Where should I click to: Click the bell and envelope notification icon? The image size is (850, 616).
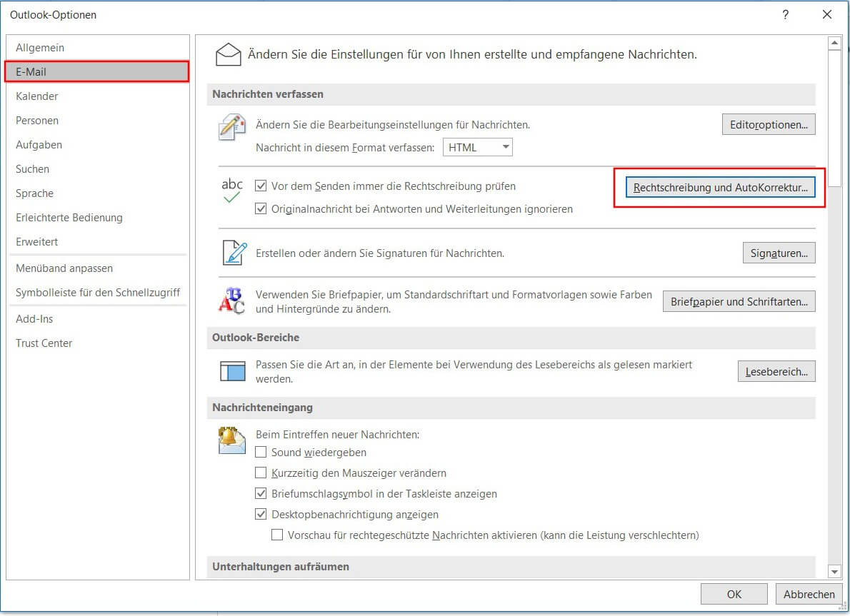pyautogui.click(x=231, y=440)
